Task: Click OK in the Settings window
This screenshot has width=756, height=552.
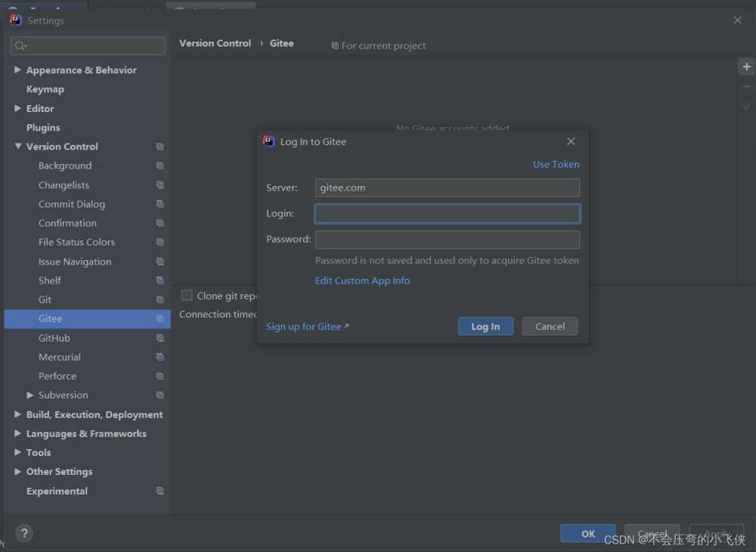Action: [x=587, y=533]
